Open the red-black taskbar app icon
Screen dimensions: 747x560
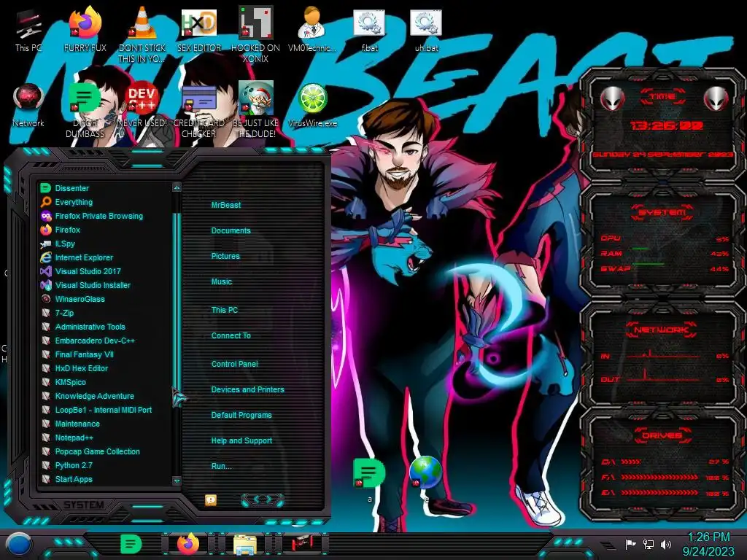301,544
